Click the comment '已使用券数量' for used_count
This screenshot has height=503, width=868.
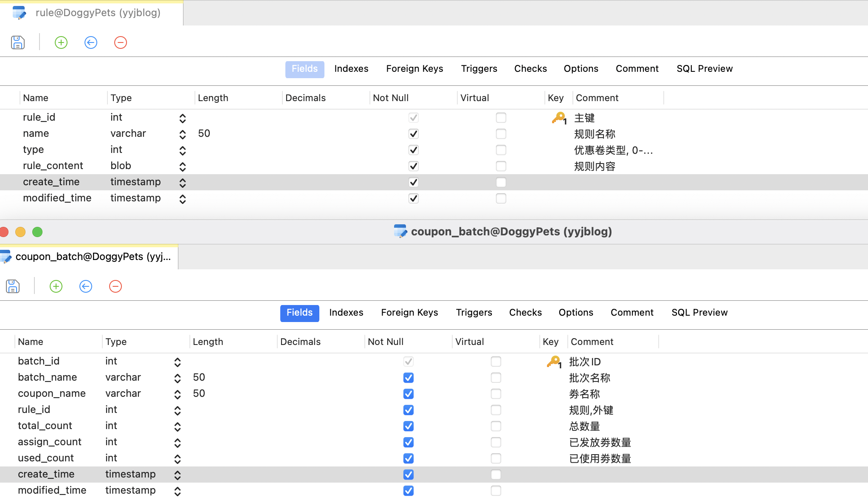coord(600,459)
